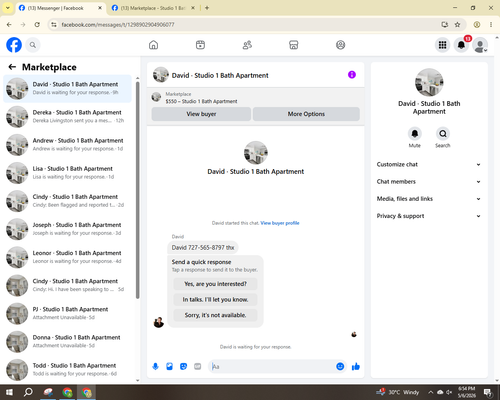
Task: Open Leonor Studio 1 Bath Apartment chat
Action: [67, 257]
